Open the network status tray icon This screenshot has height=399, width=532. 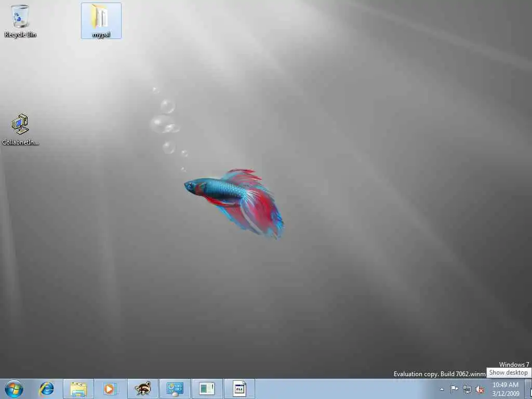point(467,389)
